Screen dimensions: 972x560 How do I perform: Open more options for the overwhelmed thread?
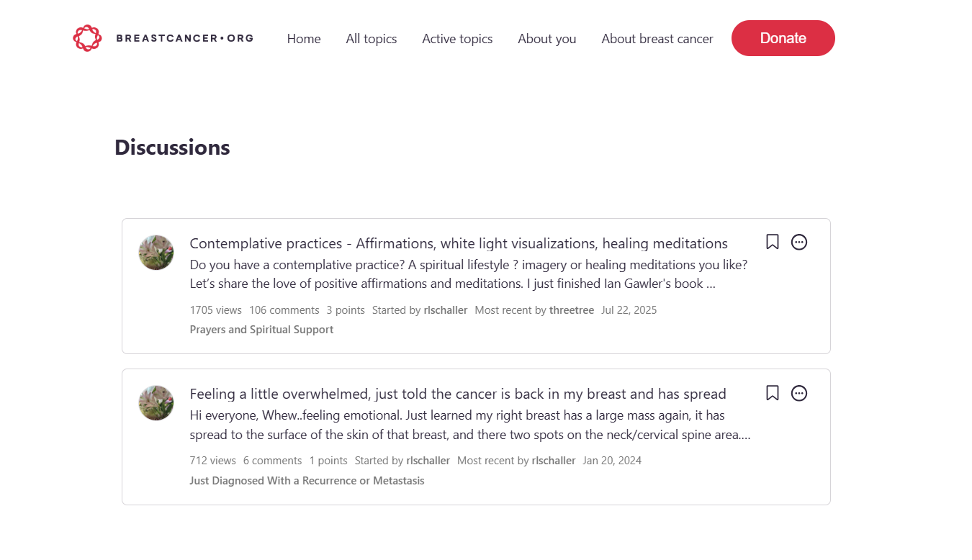click(799, 393)
